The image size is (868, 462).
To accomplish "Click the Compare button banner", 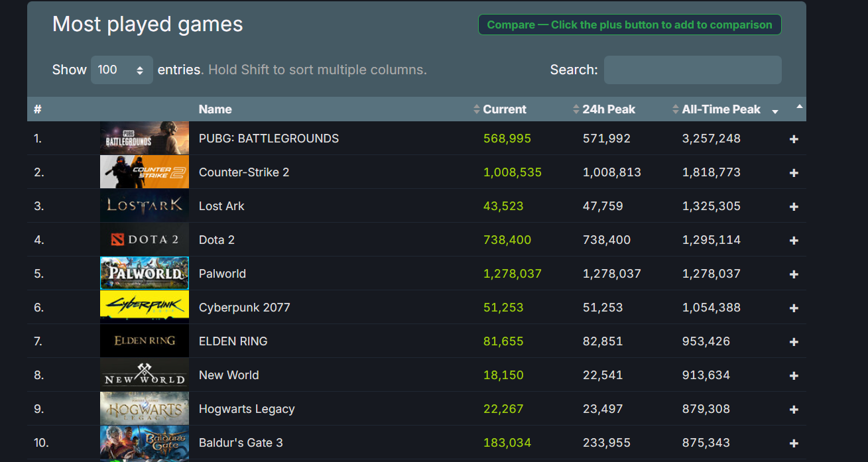I will [x=630, y=25].
